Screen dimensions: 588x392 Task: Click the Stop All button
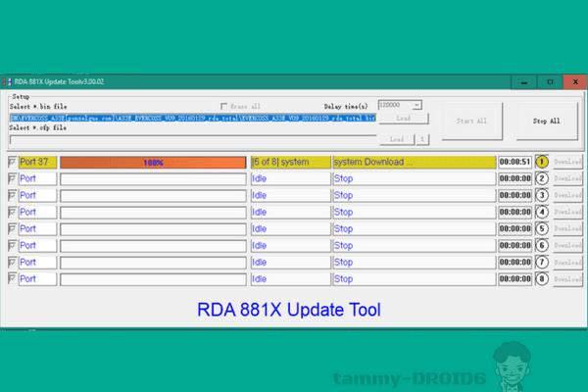click(547, 121)
